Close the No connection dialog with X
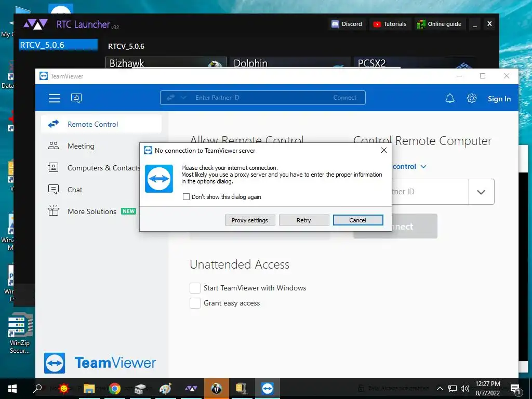The width and height of the screenshot is (532, 399). [384, 150]
